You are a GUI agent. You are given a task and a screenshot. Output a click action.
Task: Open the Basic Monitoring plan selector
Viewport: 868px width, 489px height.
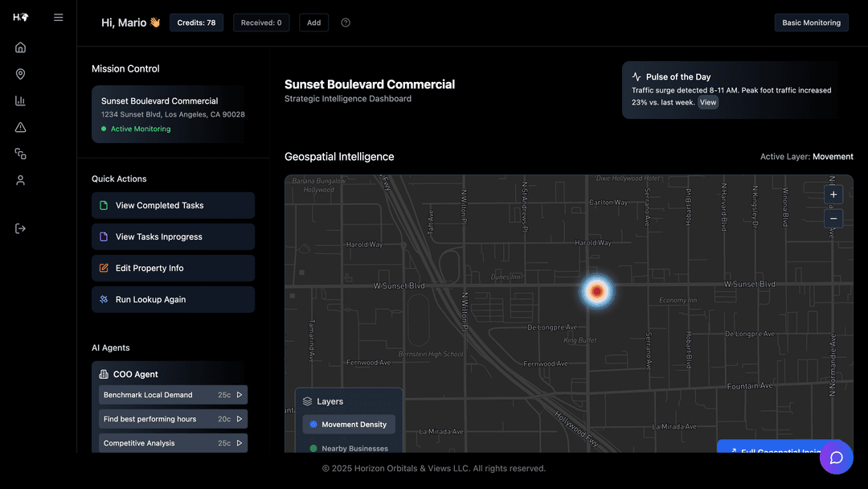click(811, 23)
